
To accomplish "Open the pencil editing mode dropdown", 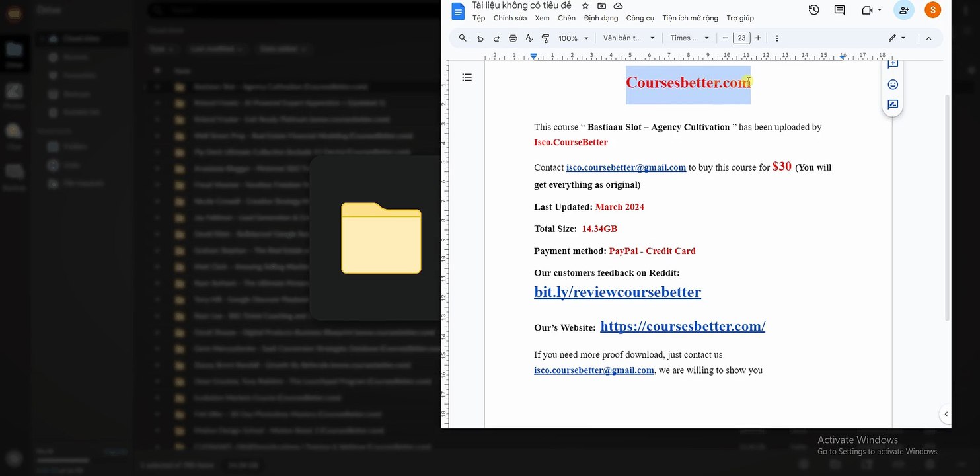I will [897, 38].
